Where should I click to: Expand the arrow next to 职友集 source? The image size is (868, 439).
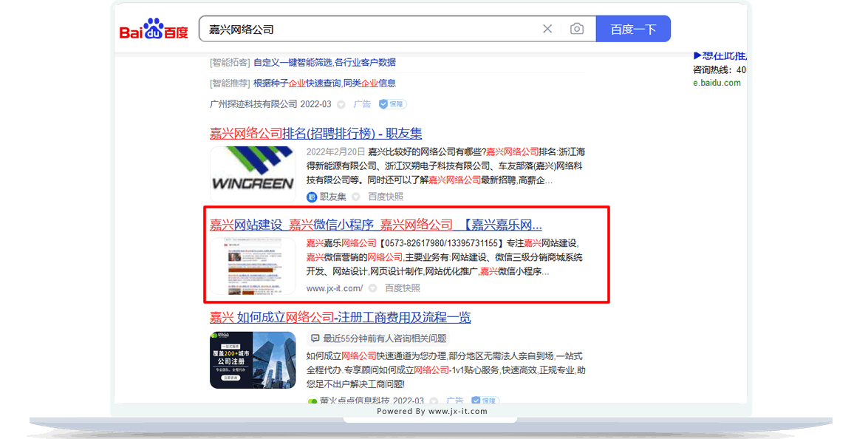tap(356, 197)
